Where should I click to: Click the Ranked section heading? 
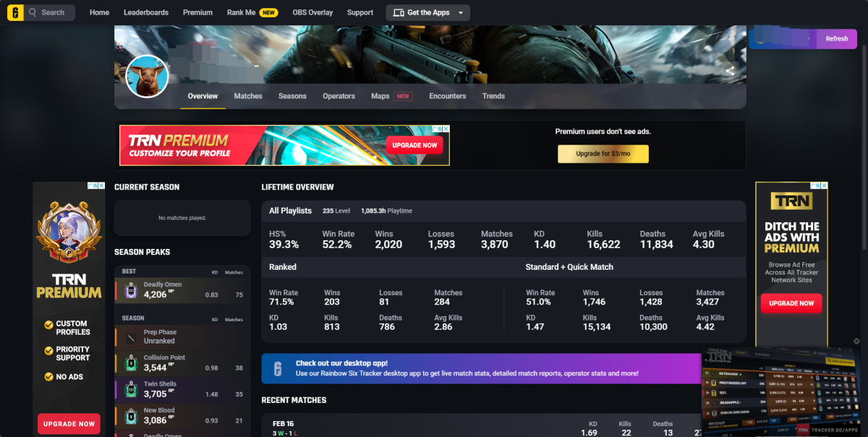point(283,267)
